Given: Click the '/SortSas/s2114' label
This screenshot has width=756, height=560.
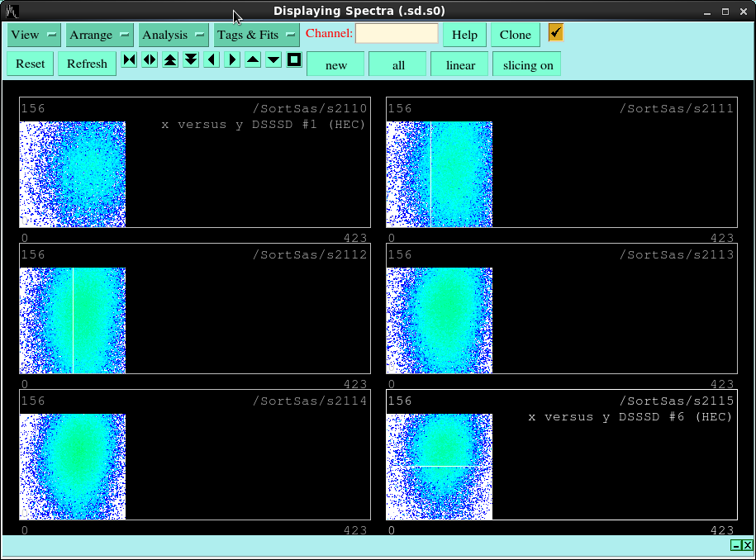Looking at the screenshot, I should coord(310,401).
